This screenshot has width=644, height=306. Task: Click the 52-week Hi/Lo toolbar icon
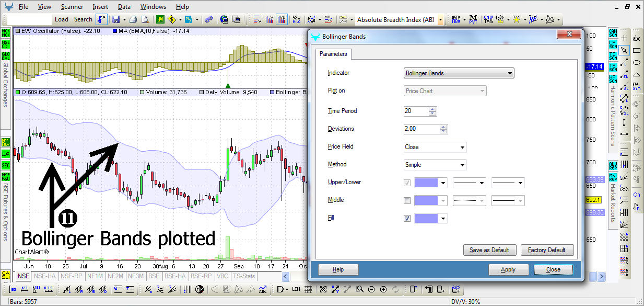point(297,19)
